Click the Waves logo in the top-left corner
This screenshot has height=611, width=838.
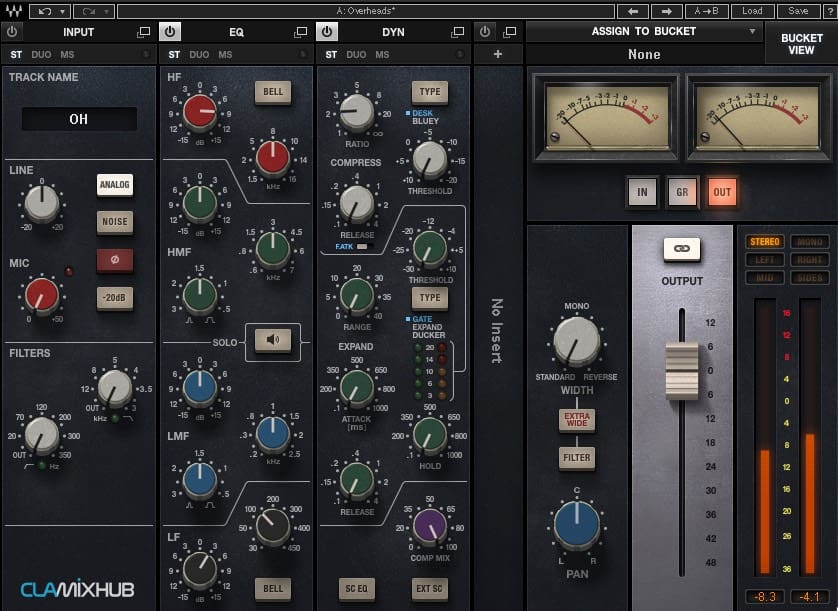[15, 9]
